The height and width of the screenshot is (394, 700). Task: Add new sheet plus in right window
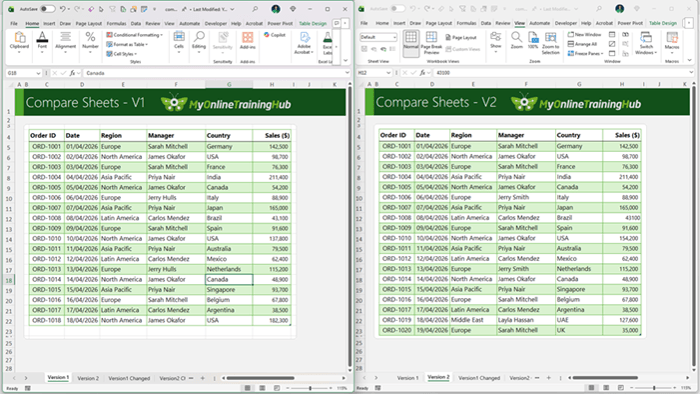coord(548,378)
